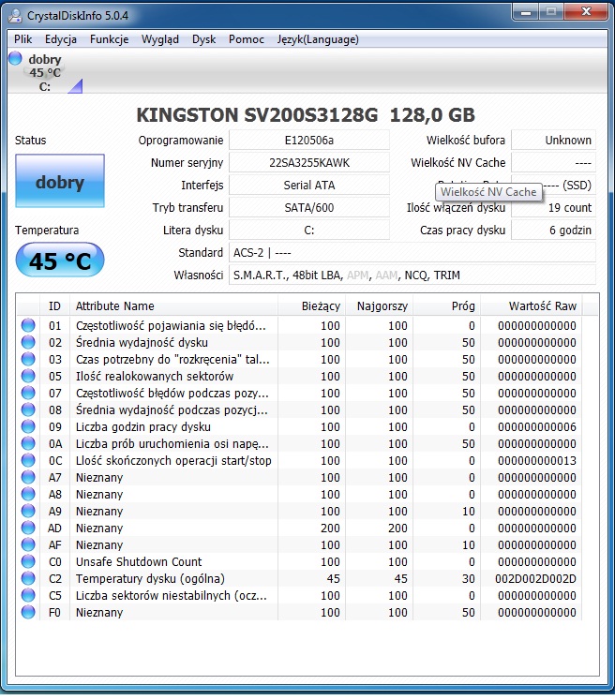Click the Standard field ACS-2
The image size is (615, 700).
point(412,253)
